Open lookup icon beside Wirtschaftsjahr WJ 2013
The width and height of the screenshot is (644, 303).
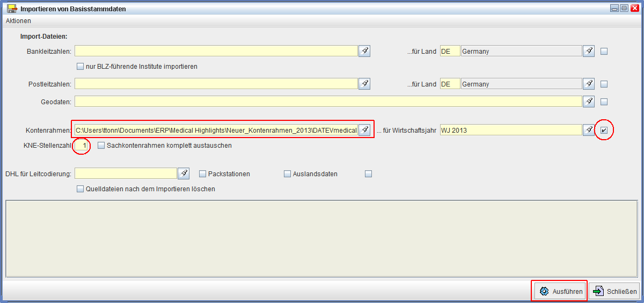click(x=589, y=129)
